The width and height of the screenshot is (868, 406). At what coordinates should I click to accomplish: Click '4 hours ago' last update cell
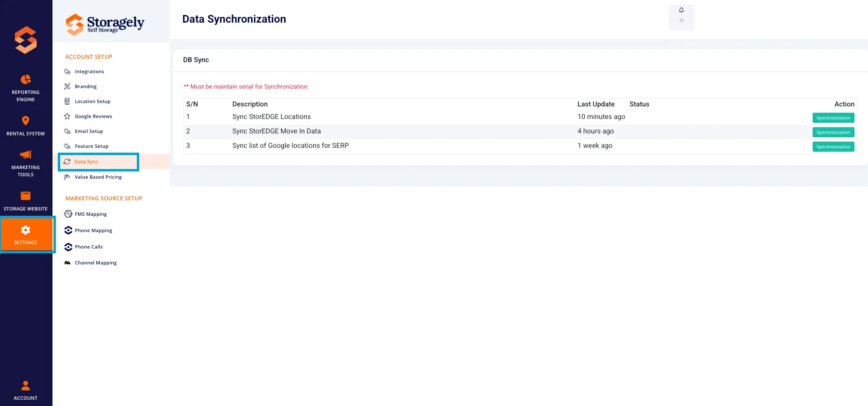pyautogui.click(x=596, y=131)
